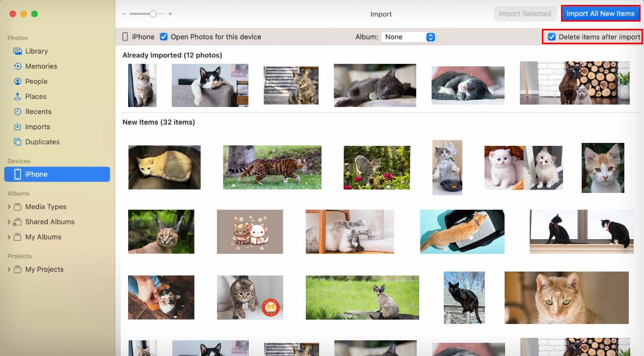Viewport: 644px width, 356px height.
Task: Select the Duplicates sidebar icon
Action: [x=18, y=142]
